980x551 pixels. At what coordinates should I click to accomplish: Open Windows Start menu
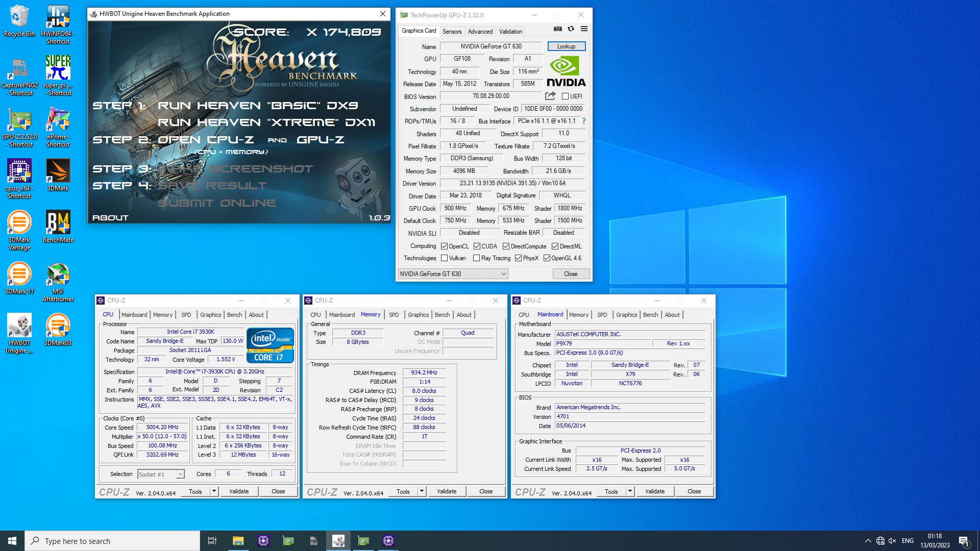coord(12,541)
